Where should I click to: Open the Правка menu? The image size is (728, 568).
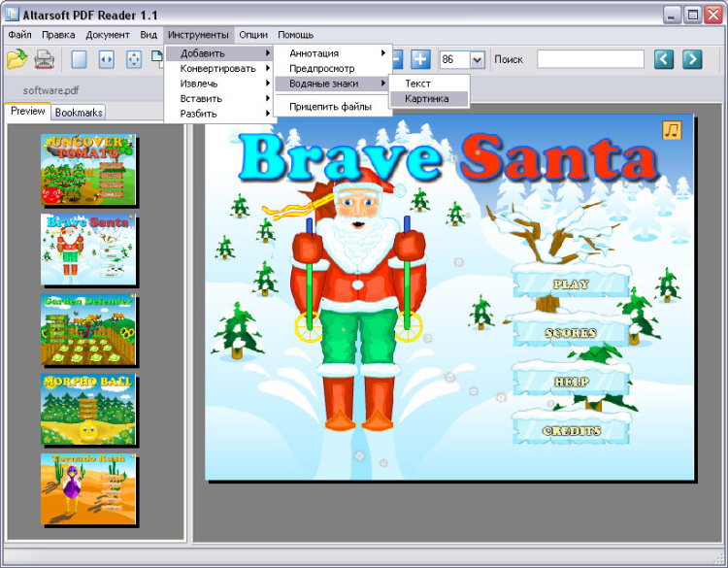(58, 35)
